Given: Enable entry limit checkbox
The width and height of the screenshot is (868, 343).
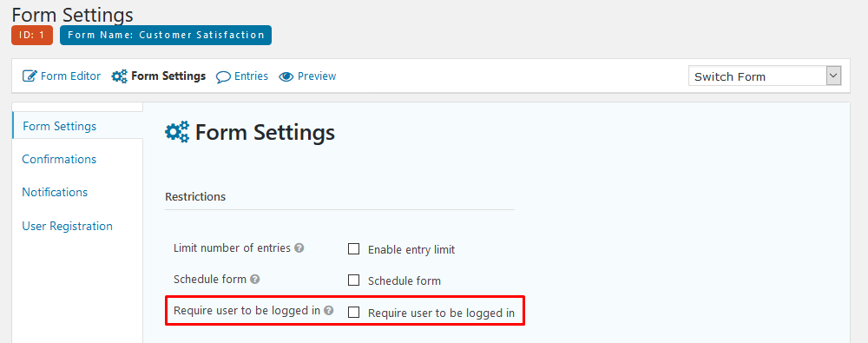Looking at the screenshot, I should tap(354, 249).
